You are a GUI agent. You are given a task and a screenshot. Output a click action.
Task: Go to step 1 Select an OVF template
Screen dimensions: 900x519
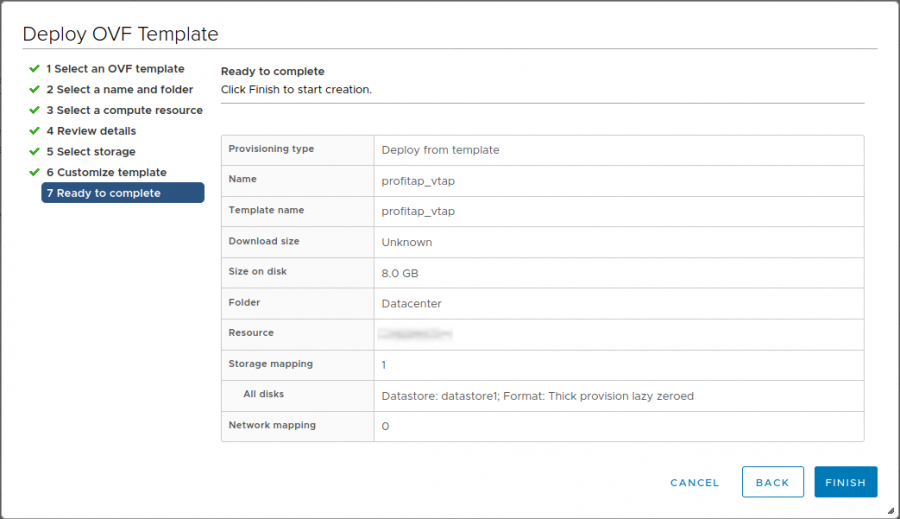115,69
